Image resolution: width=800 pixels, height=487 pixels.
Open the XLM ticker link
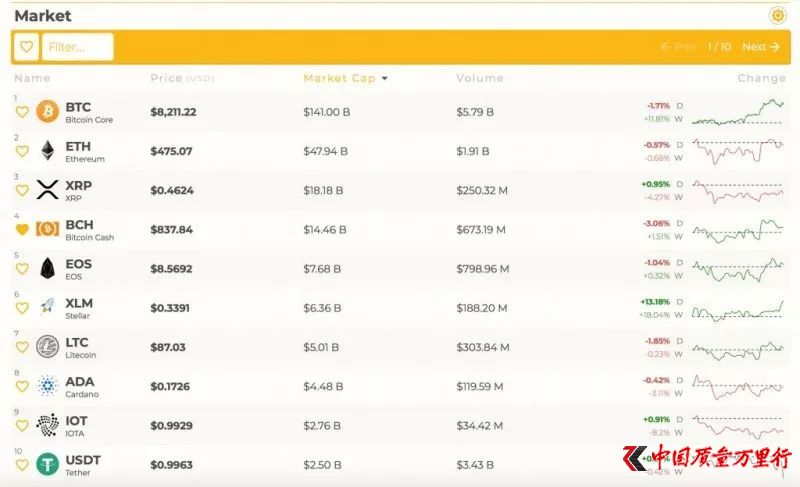(x=79, y=303)
